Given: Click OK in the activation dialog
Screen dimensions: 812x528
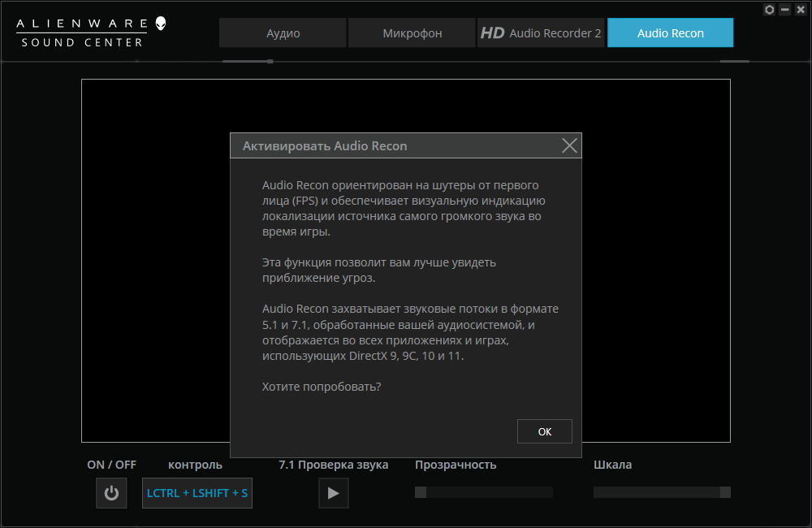Looking at the screenshot, I should (544, 431).
